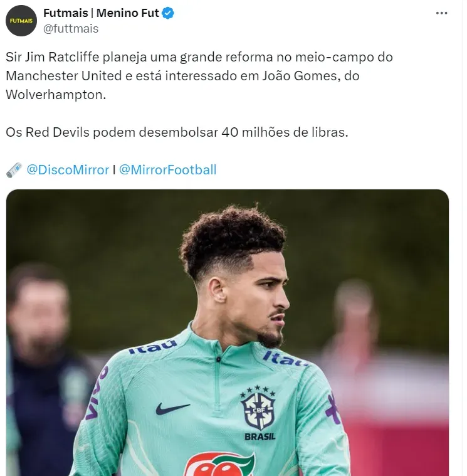Open the Futmais | Menino Fut display name

pos(101,13)
